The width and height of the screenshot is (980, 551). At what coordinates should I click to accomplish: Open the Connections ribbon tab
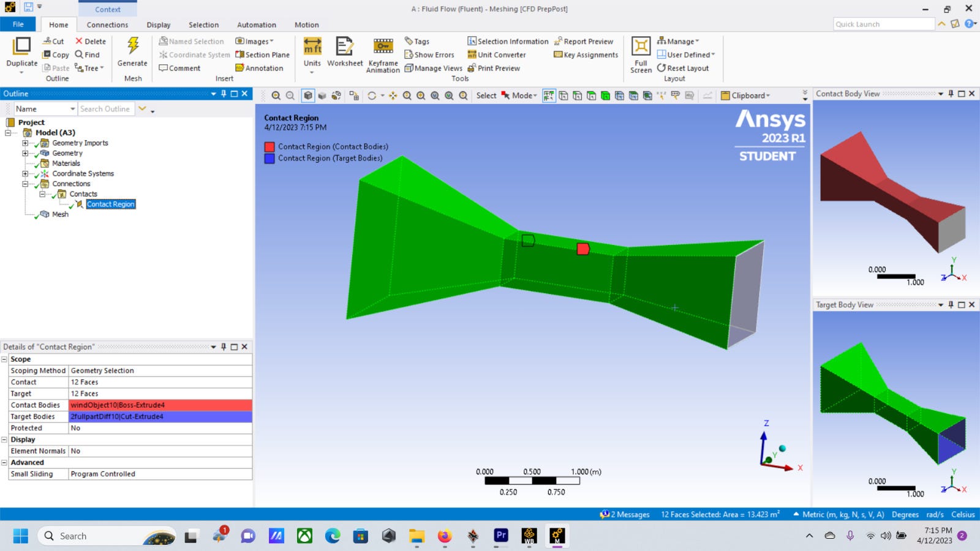[107, 24]
